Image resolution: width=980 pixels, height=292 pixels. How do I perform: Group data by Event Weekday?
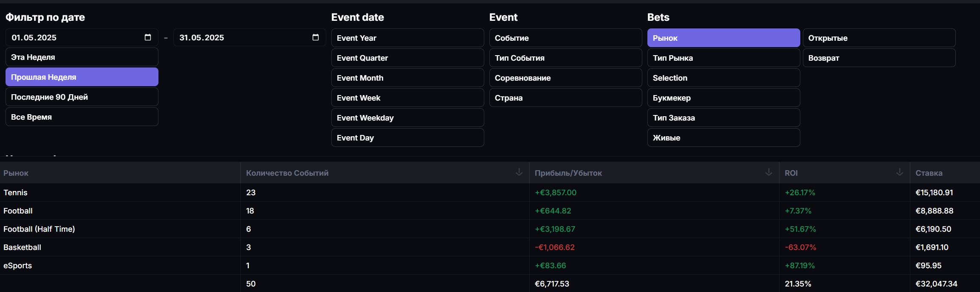pos(407,118)
